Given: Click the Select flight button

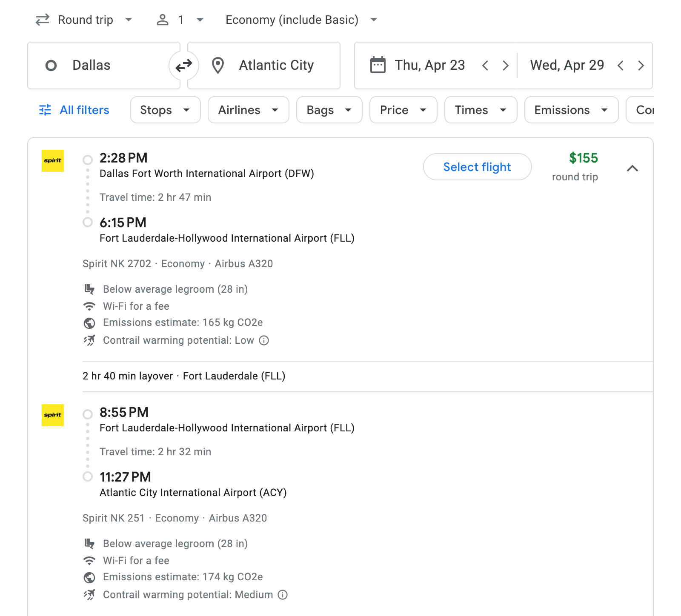Looking at the screenshot, I should (477, 167).
